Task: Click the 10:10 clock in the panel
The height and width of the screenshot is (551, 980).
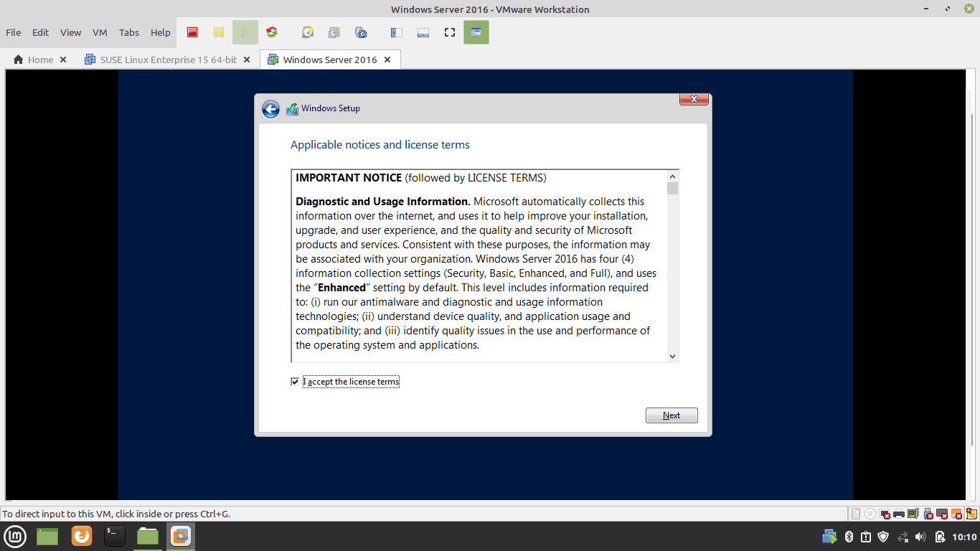Action: (x=964, y=537)
